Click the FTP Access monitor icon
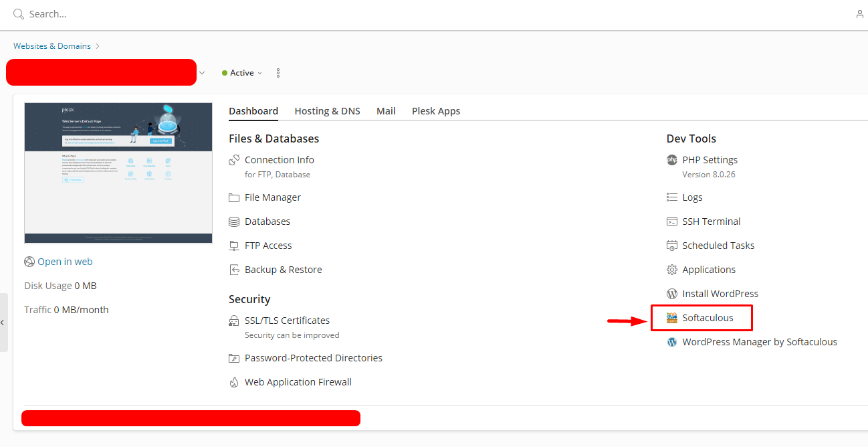This screenshot has height=447, width=868. [x=234, y=246]
